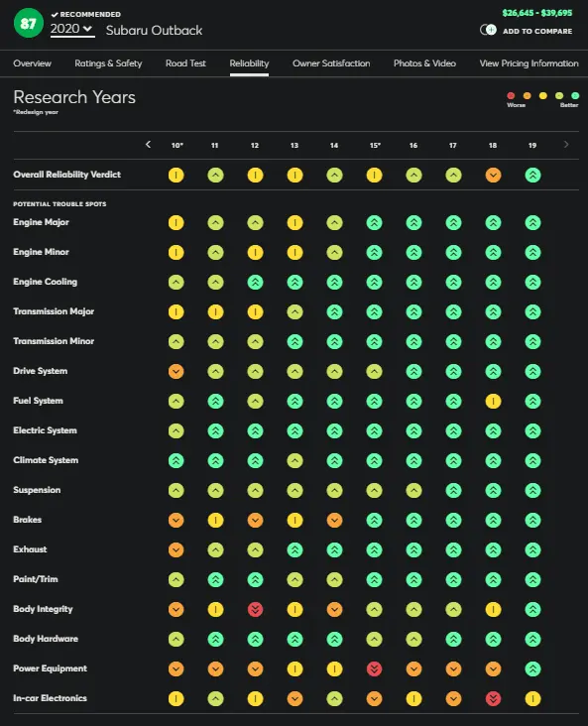Image resolution: width=588 pixels, height=726 pixels.
Task: Click the yellow middle legend dot
Action: (543, 96)
